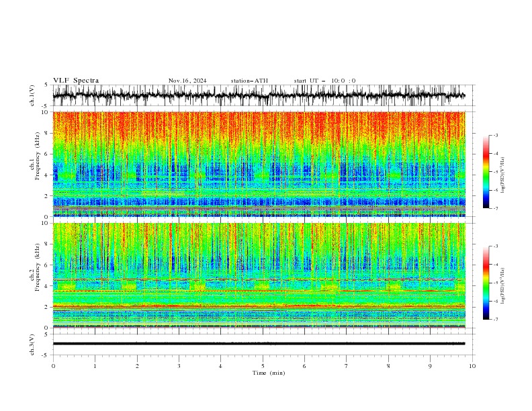The image size is (532, 411).
Task: Click the ch.3 voltage trace panel
Action: point(264,345)
